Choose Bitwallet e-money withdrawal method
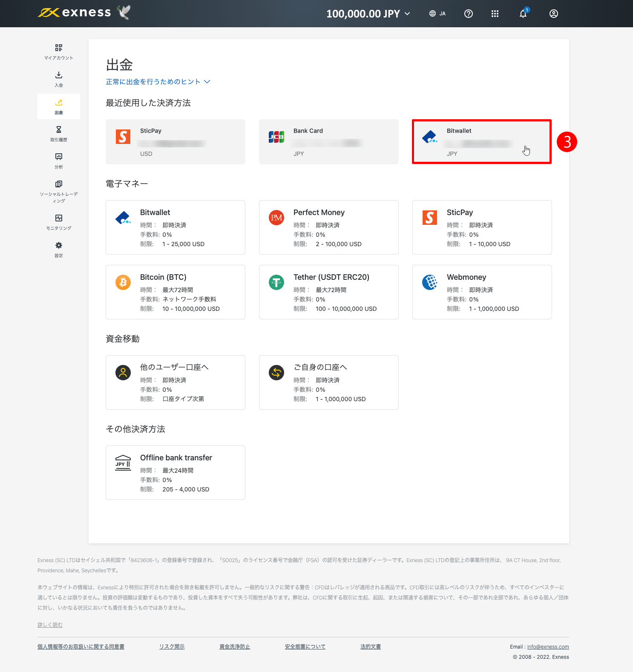The width and height of the screenshot is (633, 672). coord(176,227)
